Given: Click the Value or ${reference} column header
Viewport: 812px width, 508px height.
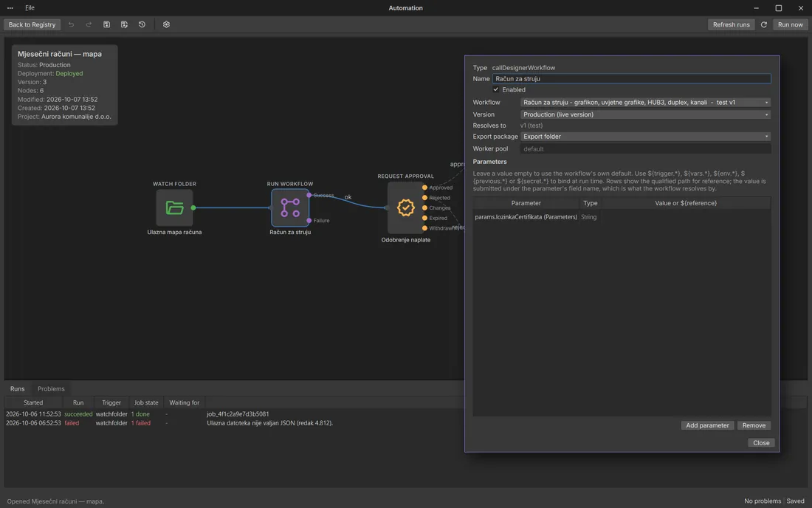Looking at the screenshot, I should 686,203.
